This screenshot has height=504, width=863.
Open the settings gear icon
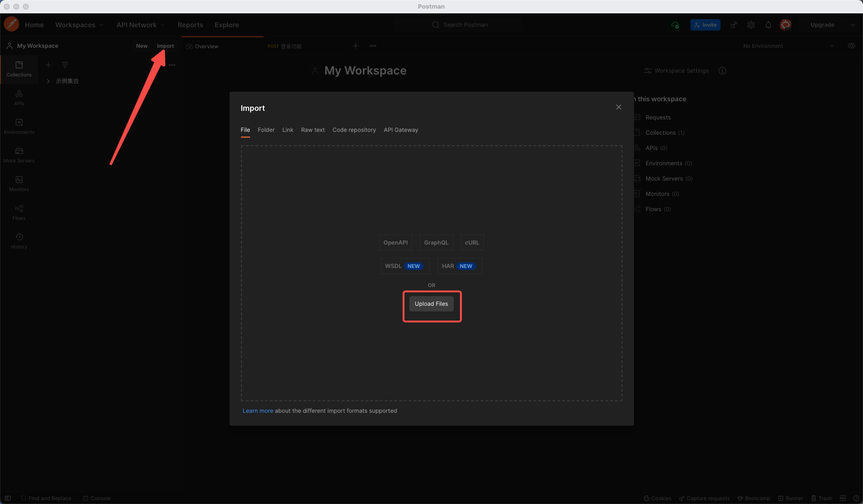pos(751,25)
